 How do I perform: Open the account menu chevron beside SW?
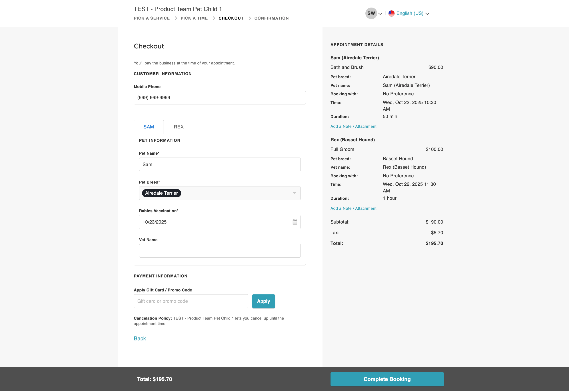380,14
